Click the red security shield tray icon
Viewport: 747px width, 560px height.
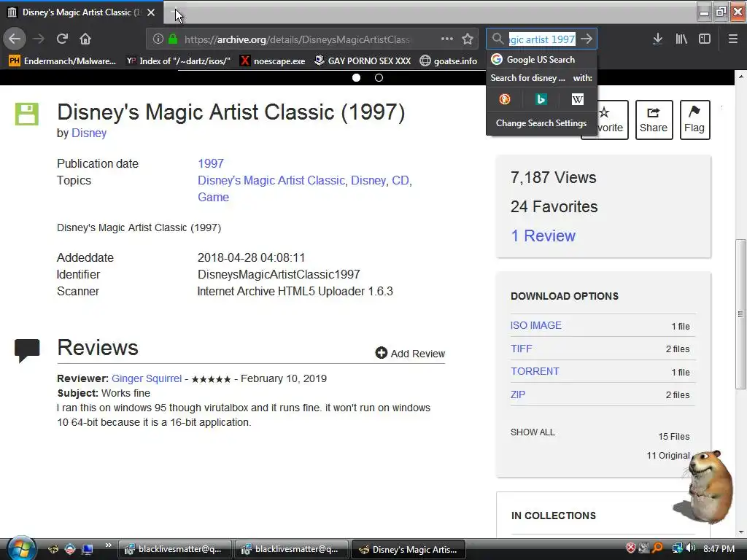pos(631,548)
